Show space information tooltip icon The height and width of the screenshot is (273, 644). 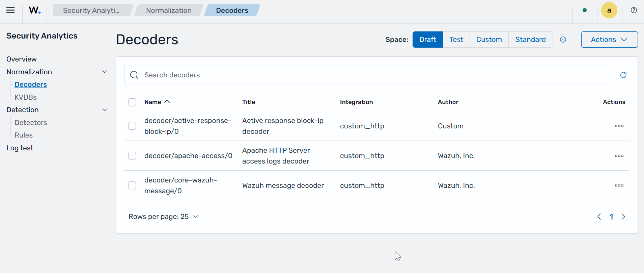pyautogui.click(x=563, y=40)
